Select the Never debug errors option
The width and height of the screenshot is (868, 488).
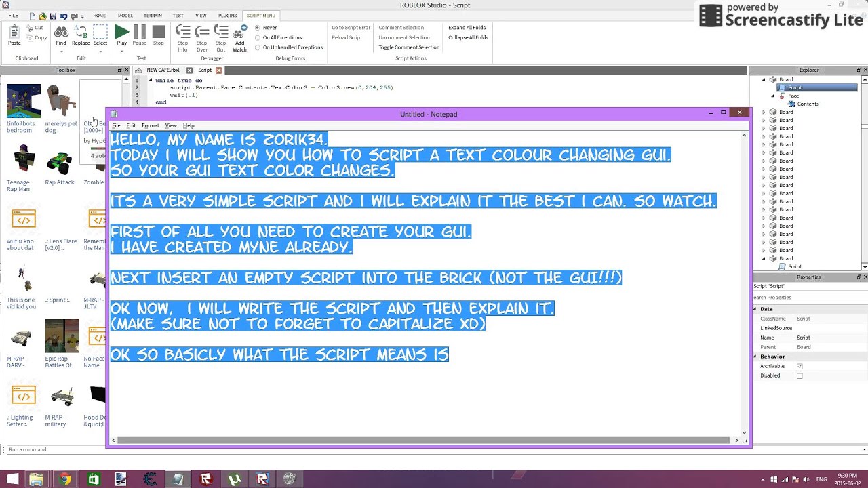pyautogui.click(x=258, y=28)
